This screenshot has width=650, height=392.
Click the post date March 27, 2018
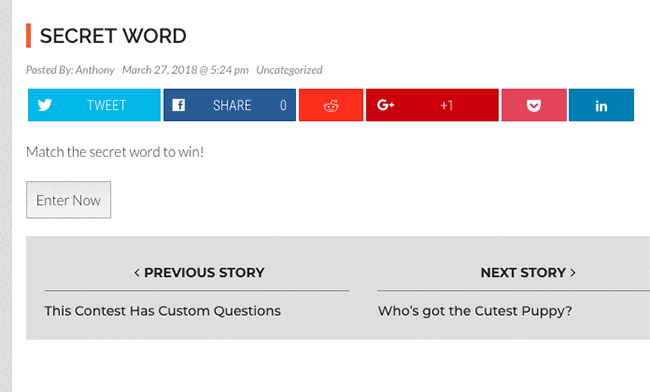click(x=160, y=70)
